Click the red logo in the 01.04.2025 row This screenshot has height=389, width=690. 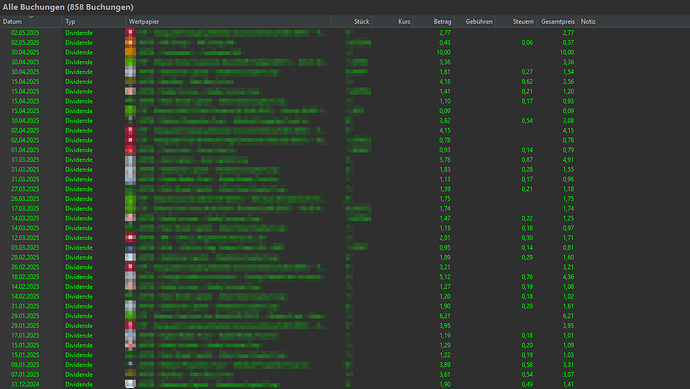click(130, 150)
